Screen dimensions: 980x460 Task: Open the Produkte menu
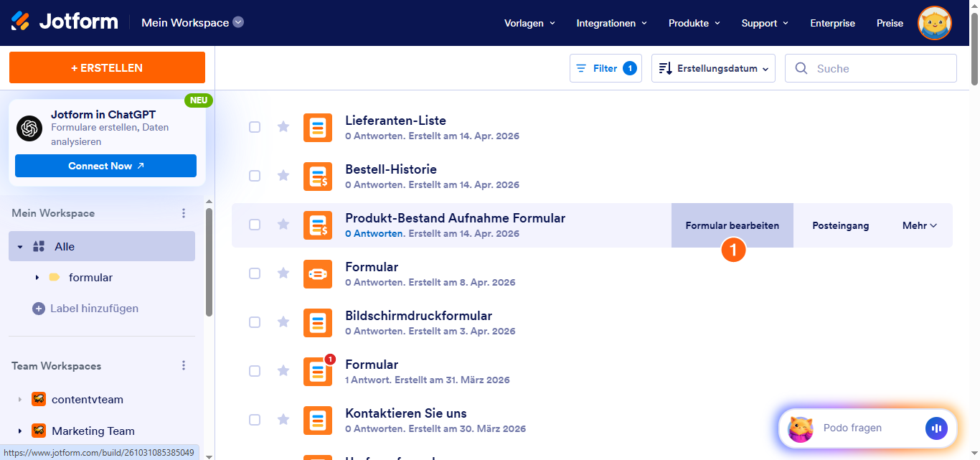pyautogui.click(x=693, y=23)
